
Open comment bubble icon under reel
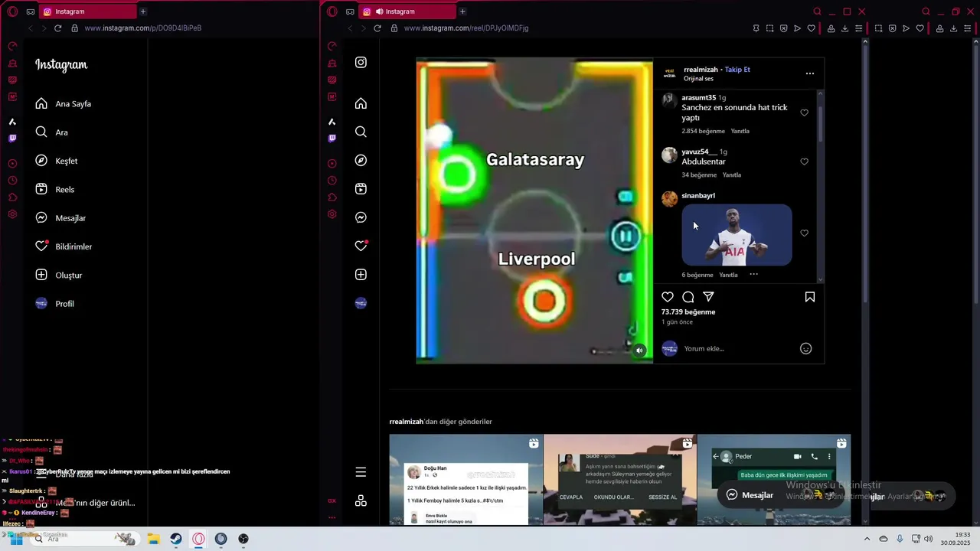point(688,297)
